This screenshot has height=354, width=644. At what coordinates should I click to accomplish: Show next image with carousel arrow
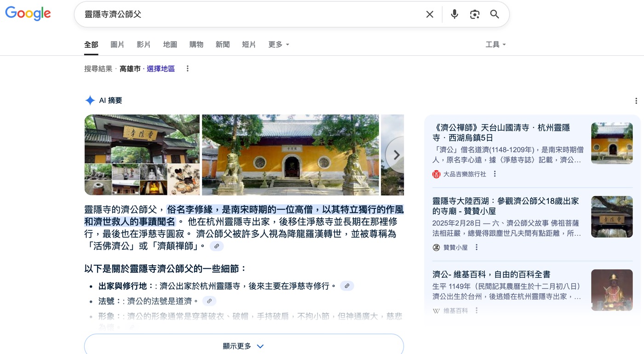pyautogui.click(x=396, y=155)
